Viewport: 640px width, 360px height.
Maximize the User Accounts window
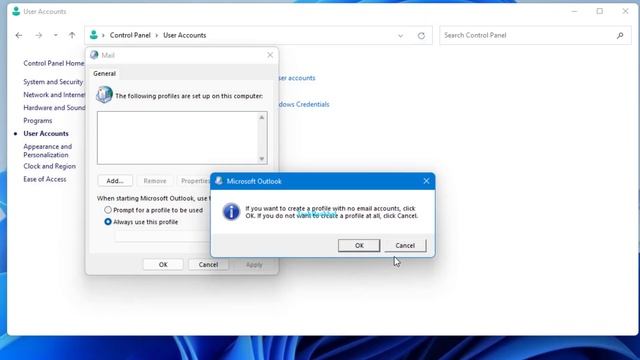point(600,11)
